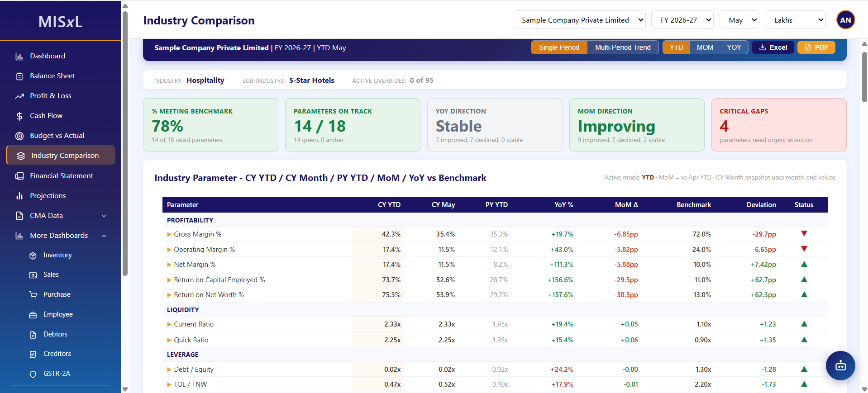Click the Profit & Loss trend icon
Viewport: 868px width, 393px height.
19,96
